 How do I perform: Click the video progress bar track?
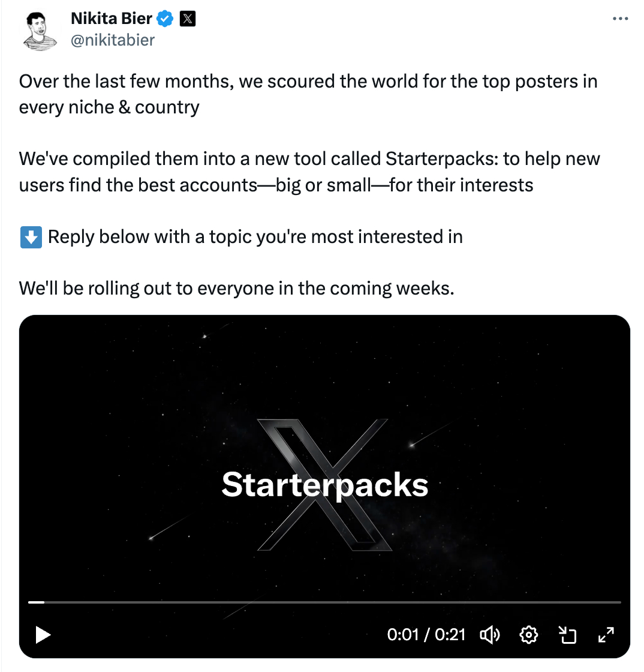point(324,602)
